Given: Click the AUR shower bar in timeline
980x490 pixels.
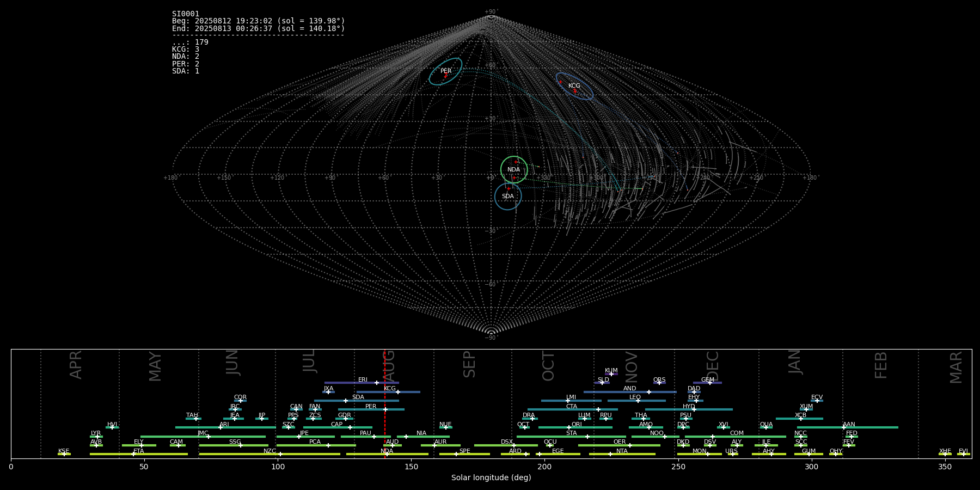Looking at the screenshot, I should [x=440, y=445].
